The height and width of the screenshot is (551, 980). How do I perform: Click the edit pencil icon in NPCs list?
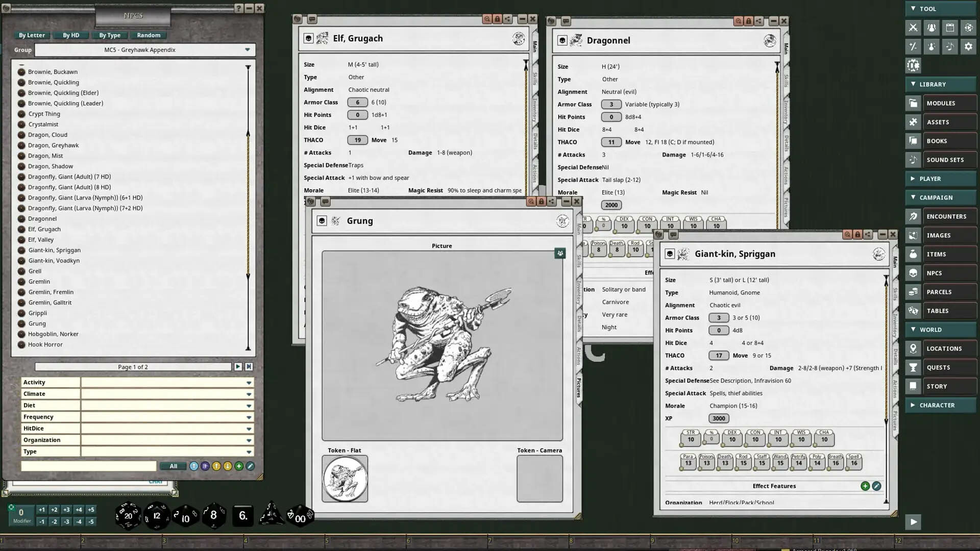pyautogui.click(x=250, y=466)
